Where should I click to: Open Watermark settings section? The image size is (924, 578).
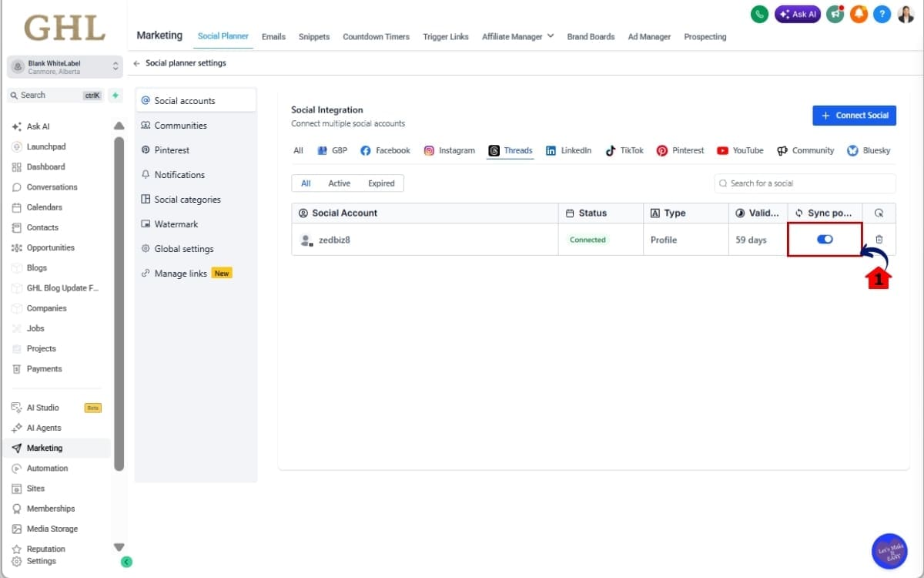pos(196,224)
